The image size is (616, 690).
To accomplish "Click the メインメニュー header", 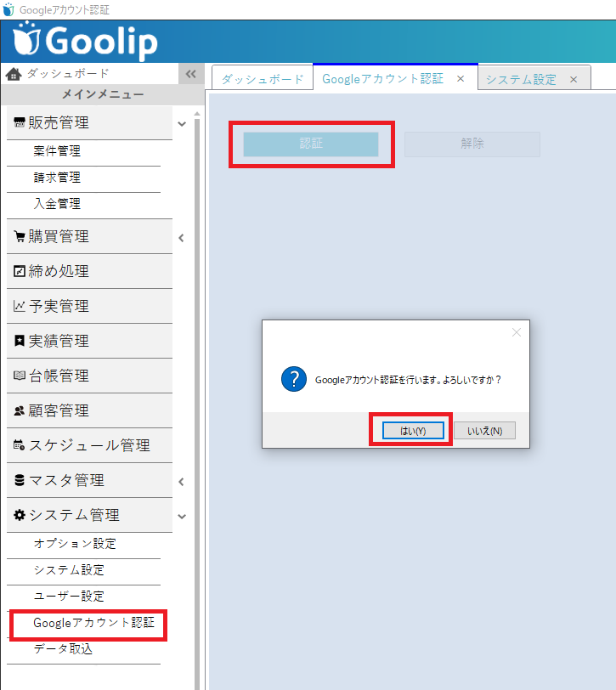I will point(103,94).
